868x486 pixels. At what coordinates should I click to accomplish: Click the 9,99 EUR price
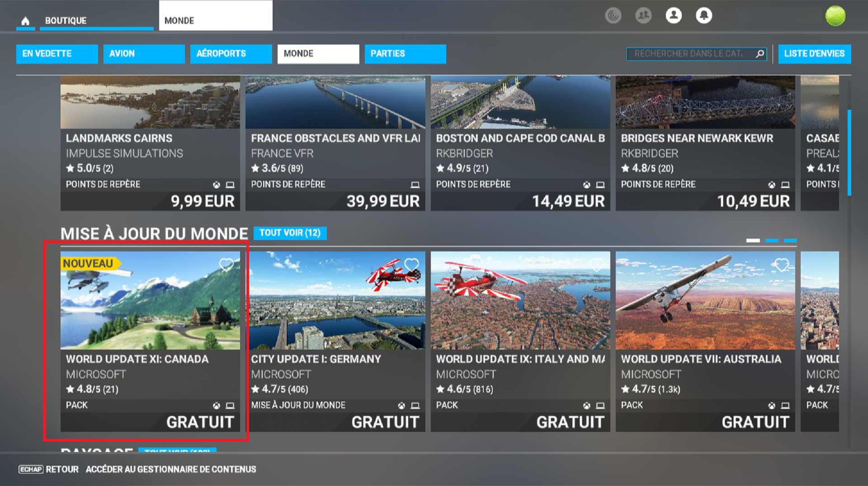point(203,201)
